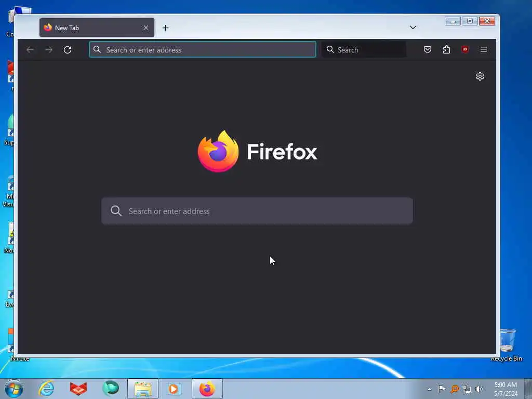Open the Extensions puzzle icon
This screenshot has height=399, width=532.
click(446, 49)
